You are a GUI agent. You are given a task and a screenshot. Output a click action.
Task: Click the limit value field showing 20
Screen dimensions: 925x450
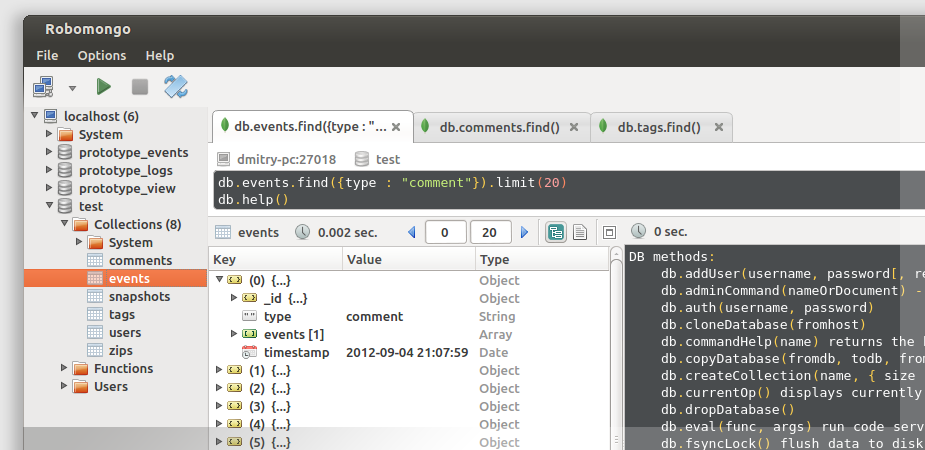pos(490,232)
